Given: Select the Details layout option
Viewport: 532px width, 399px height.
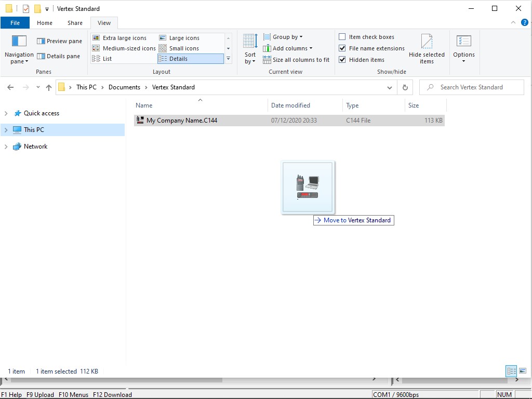Looking at the screenshot, I should [190, 59].
